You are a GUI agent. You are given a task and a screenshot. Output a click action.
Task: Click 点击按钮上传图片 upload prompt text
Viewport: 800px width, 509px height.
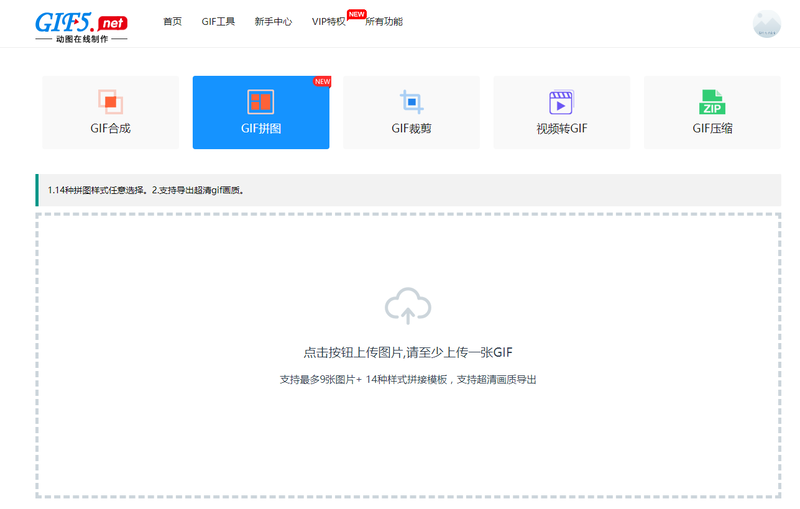(408, 352)
